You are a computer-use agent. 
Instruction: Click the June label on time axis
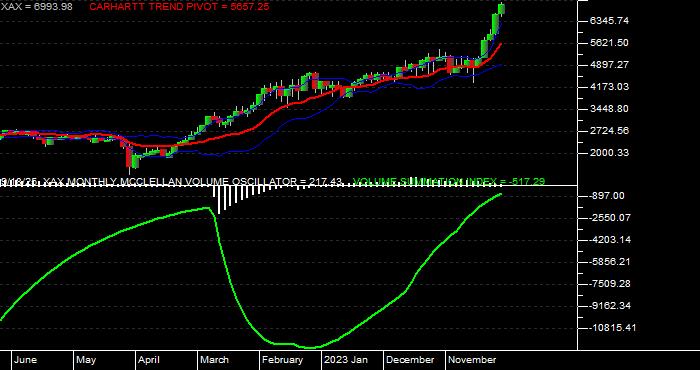point(25,360)
